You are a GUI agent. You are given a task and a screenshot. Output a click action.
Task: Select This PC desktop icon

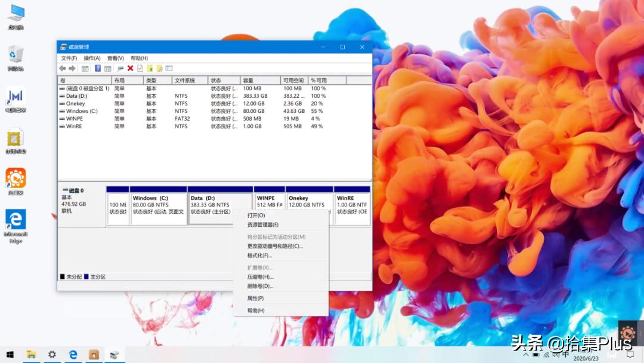[x=16, y=17]
